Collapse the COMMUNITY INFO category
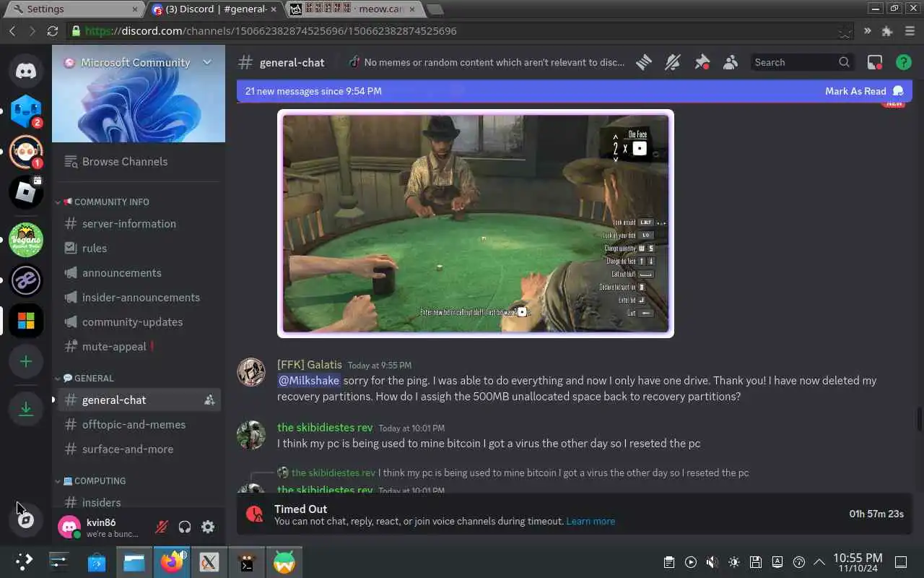 tap(106, 202)
